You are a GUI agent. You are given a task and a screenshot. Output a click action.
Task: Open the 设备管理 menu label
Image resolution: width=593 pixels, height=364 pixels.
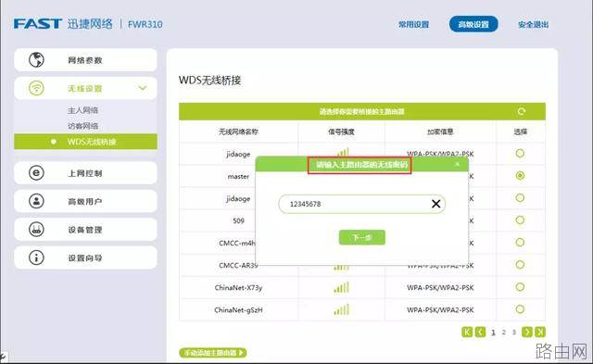click(85, 230)
